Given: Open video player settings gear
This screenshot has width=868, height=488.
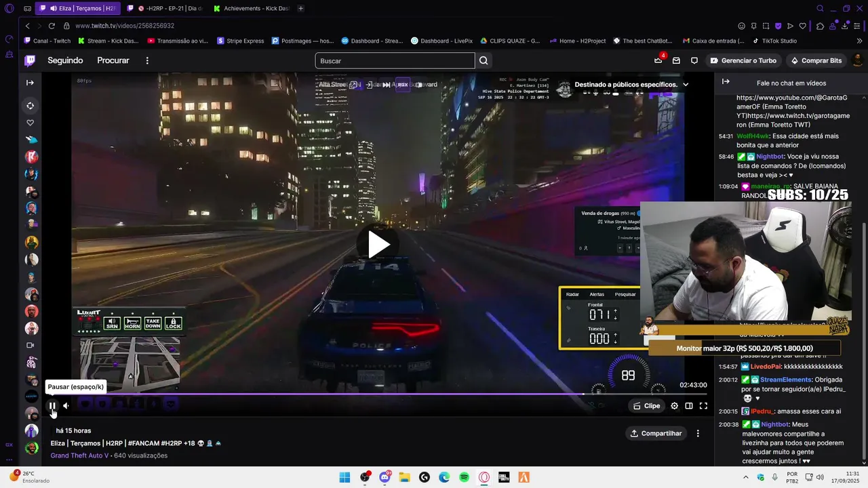Looking at the screenshot, I should point(674,406).
